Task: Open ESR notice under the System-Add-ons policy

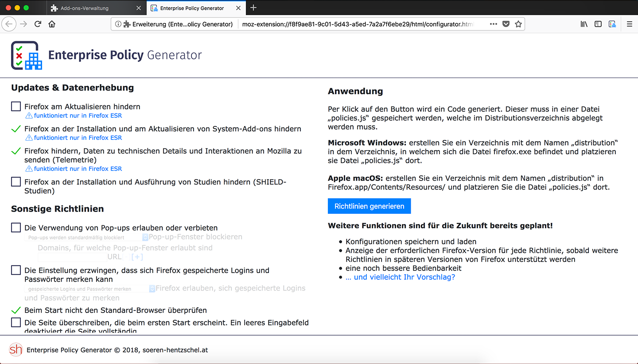Action: [x=74, y=138]
